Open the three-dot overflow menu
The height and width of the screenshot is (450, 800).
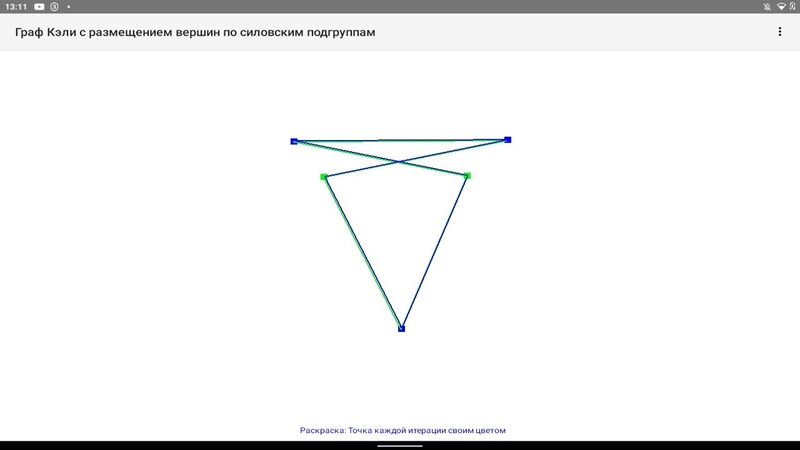pyautogui.click(x=780, y=32)
